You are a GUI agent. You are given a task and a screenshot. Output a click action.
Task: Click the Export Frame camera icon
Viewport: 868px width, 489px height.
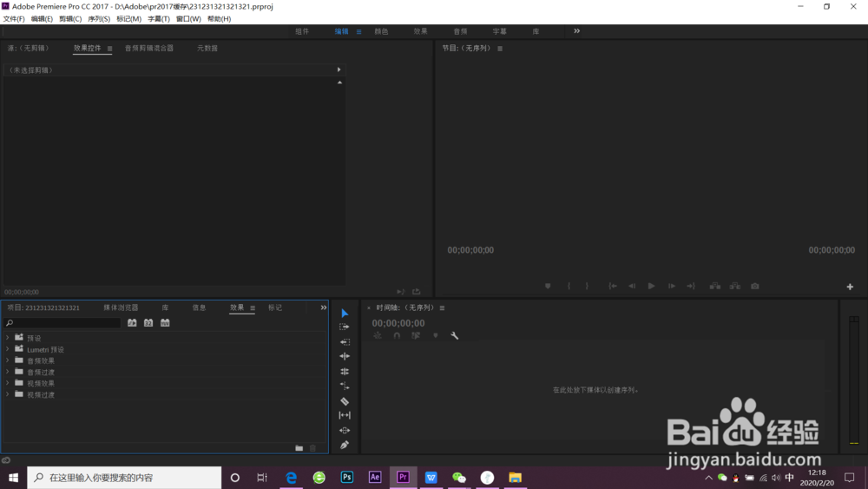coord(755,287)
